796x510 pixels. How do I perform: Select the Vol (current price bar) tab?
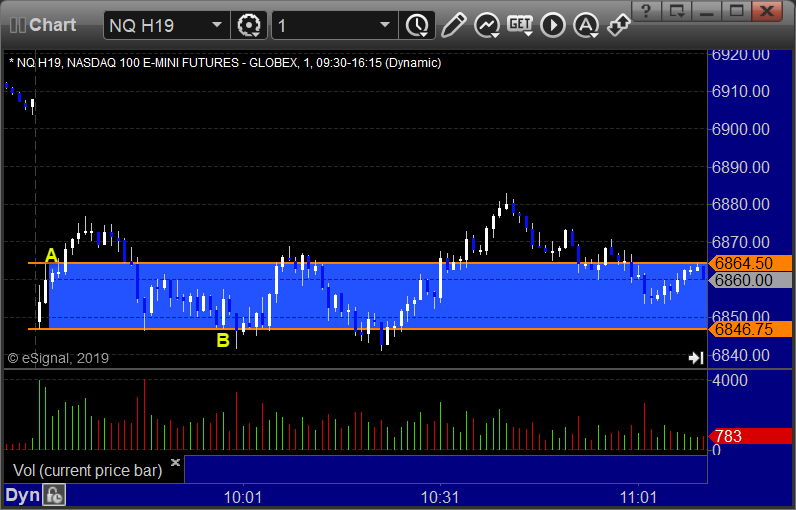tap(87, 470)
